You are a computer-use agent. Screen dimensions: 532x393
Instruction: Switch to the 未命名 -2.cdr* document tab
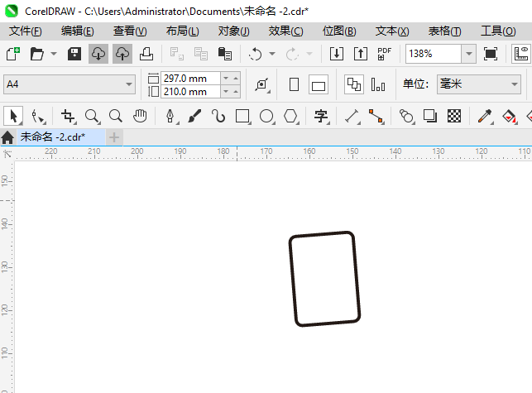click(61, 137)
